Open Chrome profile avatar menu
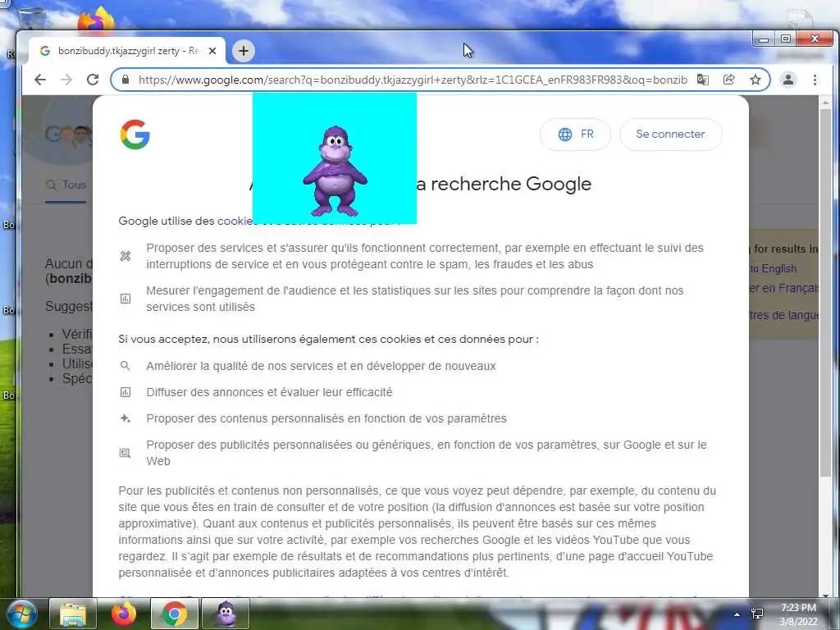Viewport: 840px width, 630px height. pyautogui.click(x=788, y=80)
